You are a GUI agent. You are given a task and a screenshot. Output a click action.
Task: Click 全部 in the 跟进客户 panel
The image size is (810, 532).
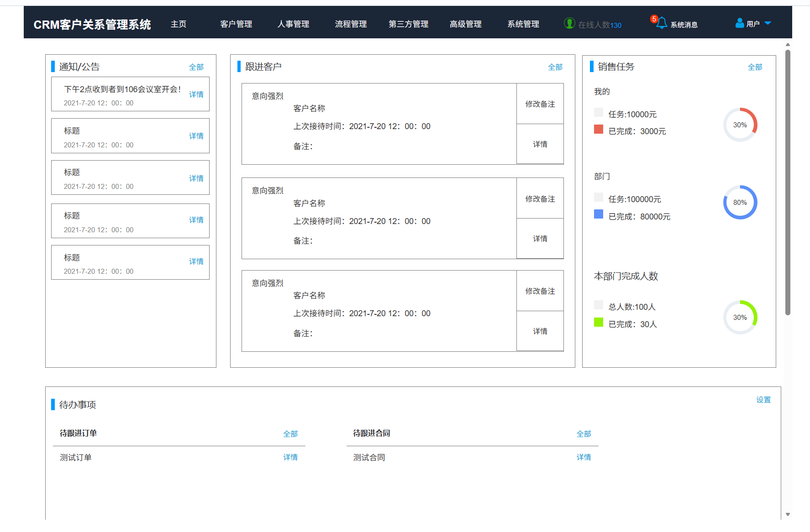555,67
